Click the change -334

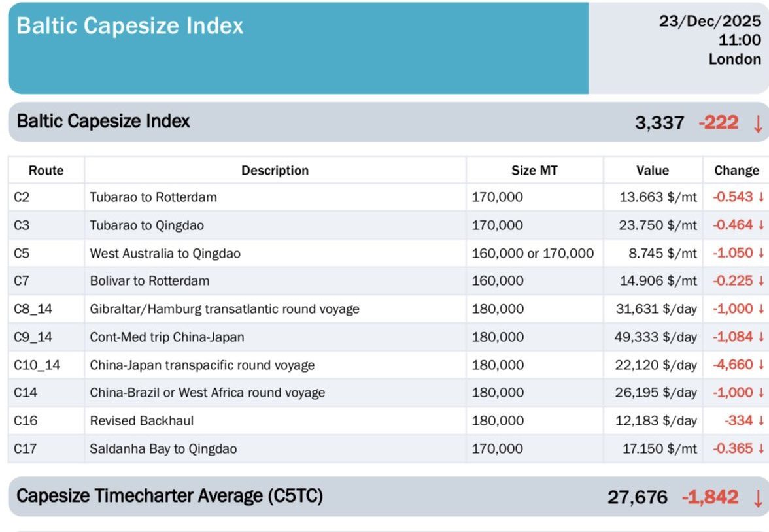[739, 421]
